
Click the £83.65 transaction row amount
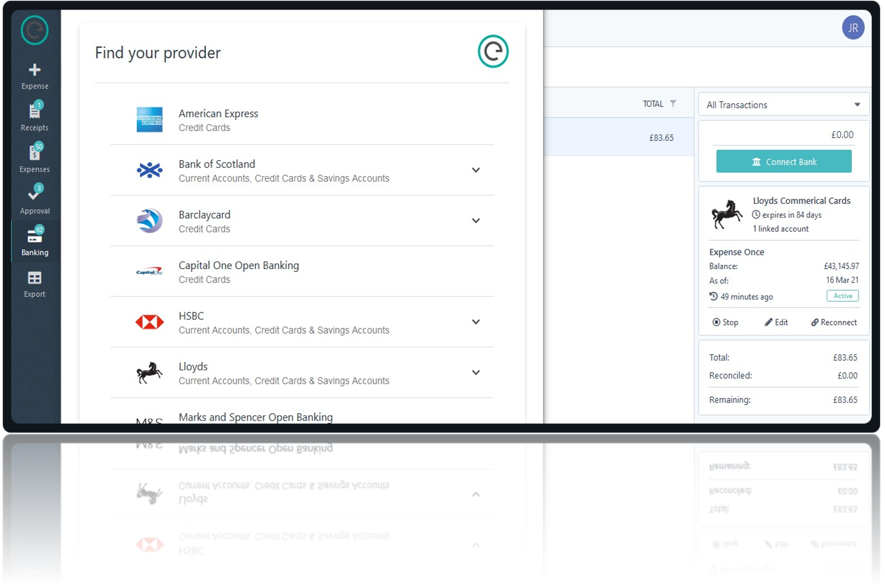coord(662,138)
